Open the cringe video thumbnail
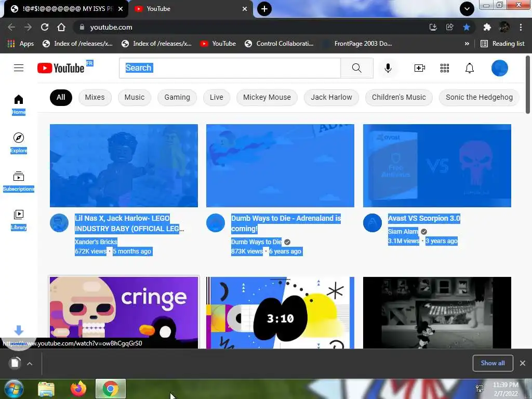The height and width of the screenshot is (399, 532). coord(124,312)
